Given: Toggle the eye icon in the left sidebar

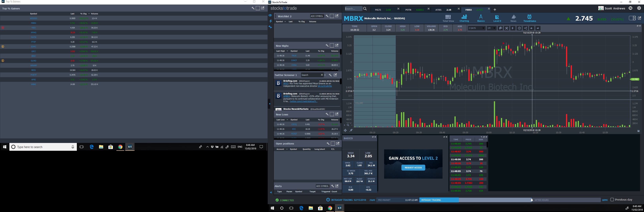Looking at the screenshot, I should pyautogui.click(x=270, y=16).
